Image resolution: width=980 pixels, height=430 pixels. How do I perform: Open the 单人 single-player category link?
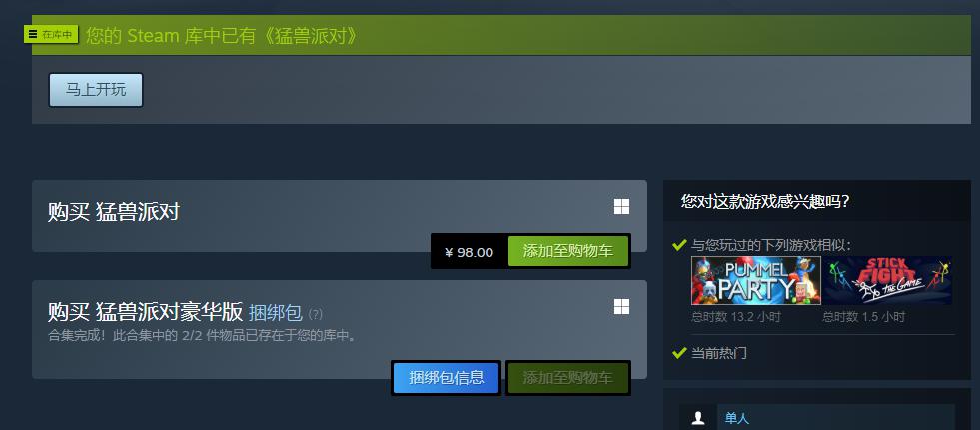pos(737,418)
